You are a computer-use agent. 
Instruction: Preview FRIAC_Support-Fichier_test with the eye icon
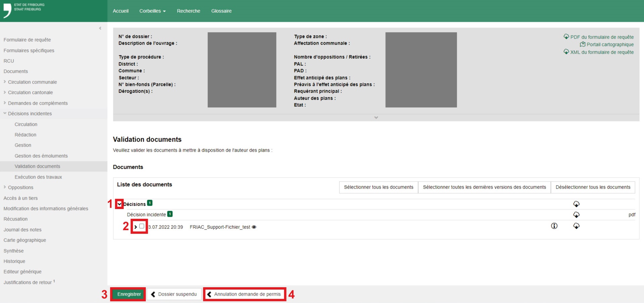254,227
